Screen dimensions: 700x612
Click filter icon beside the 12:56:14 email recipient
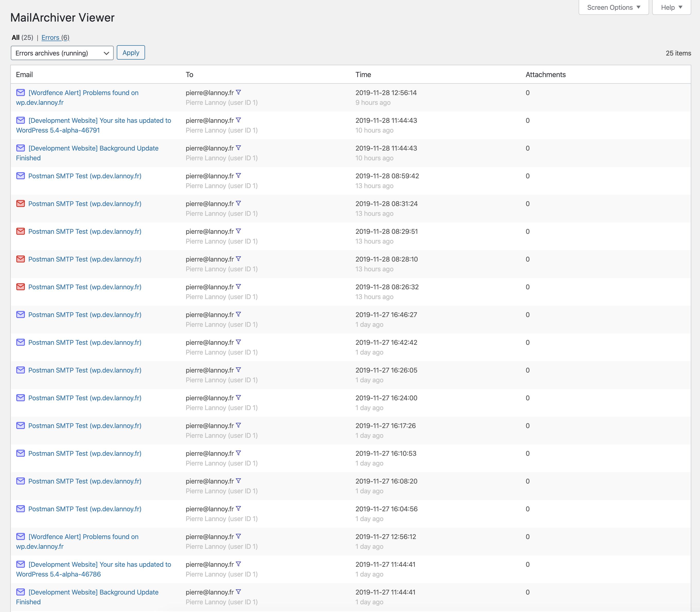click(x=239, y=92)
